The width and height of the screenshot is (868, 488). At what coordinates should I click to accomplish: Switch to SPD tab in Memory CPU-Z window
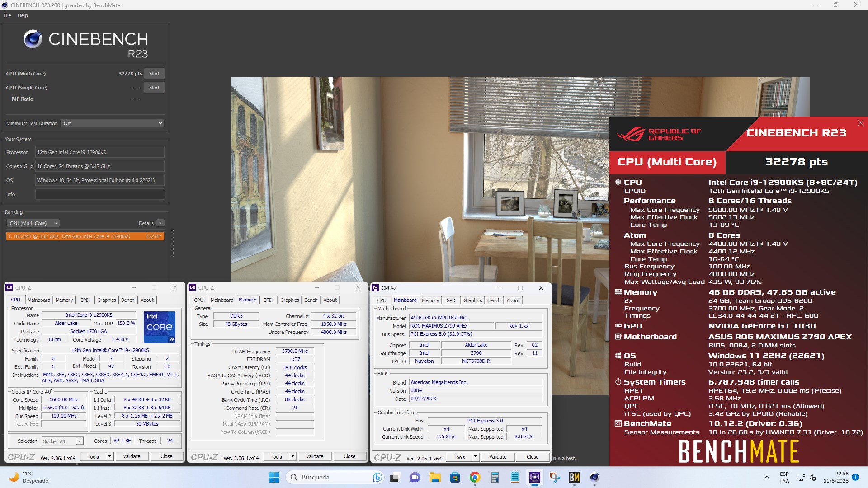[268, 300]
